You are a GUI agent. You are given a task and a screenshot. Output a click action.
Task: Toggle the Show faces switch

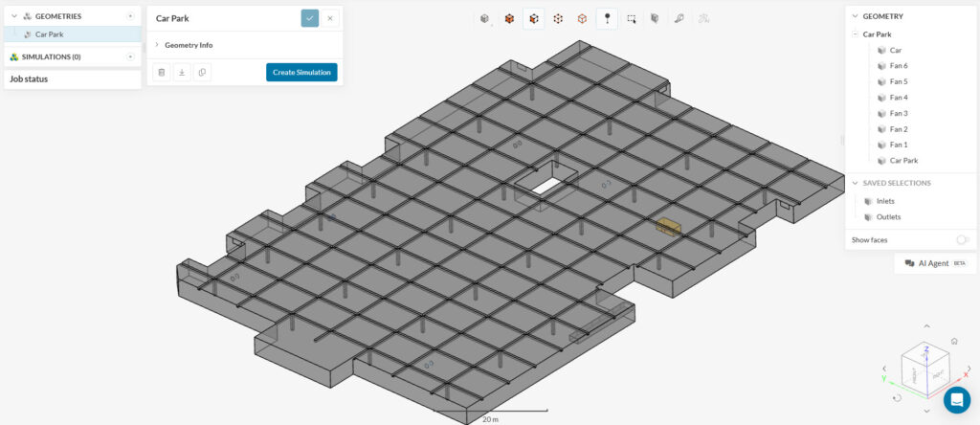click(963, 240)
